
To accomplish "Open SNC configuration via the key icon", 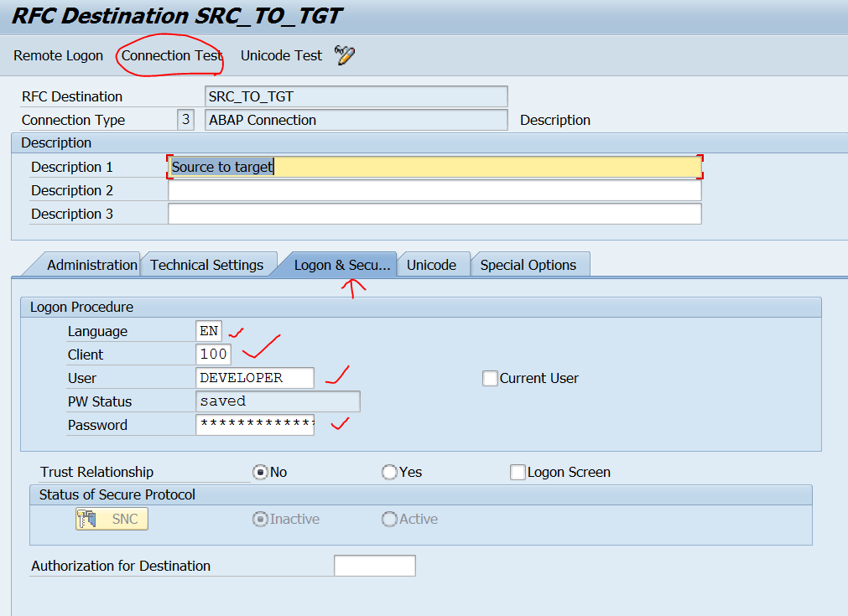I will click(x=86, y=518).
